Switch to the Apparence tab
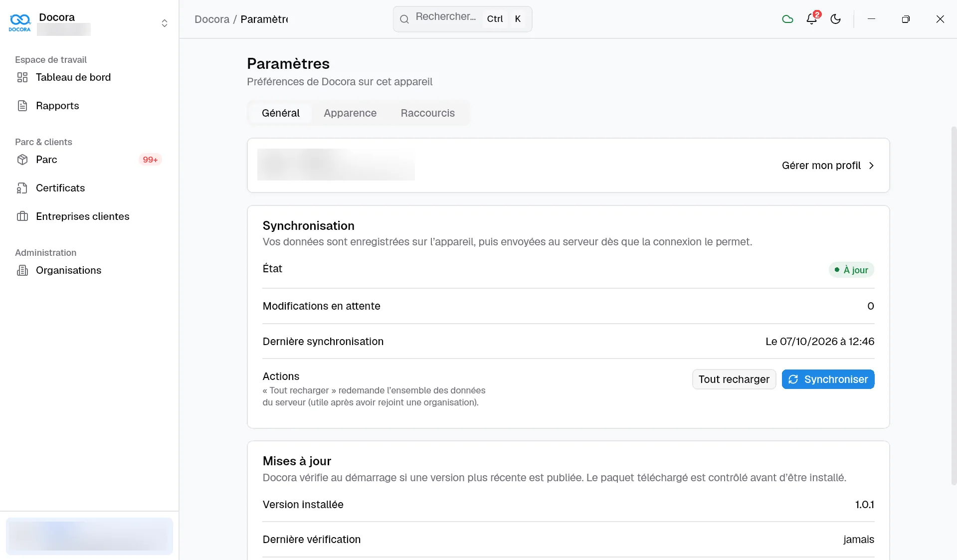 (x=350, y=113)
